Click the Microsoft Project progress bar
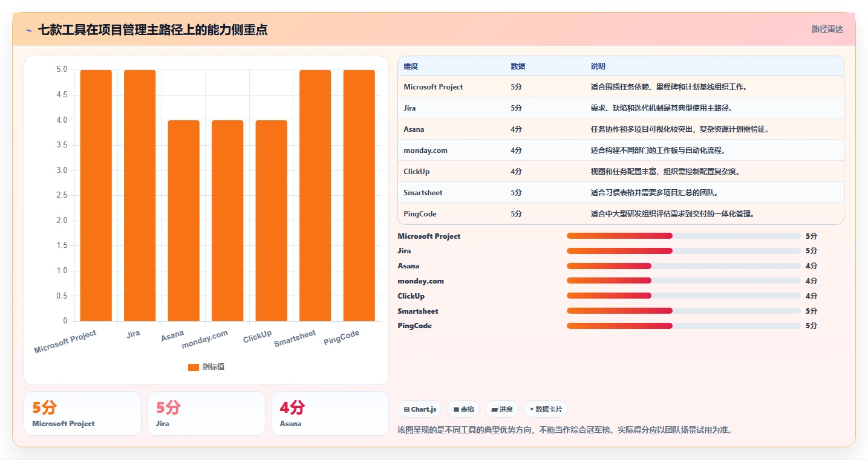Screen dimensions: 868x460 (684, 236)
